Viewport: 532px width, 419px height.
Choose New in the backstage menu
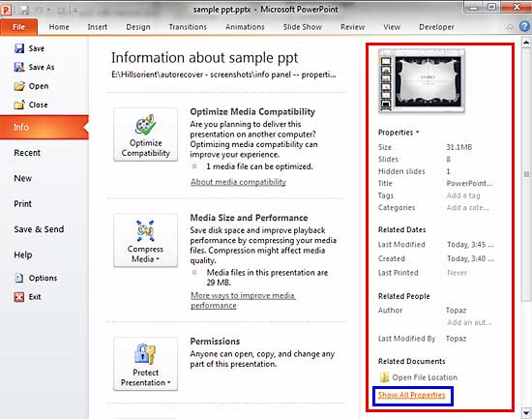click(23, 178)
